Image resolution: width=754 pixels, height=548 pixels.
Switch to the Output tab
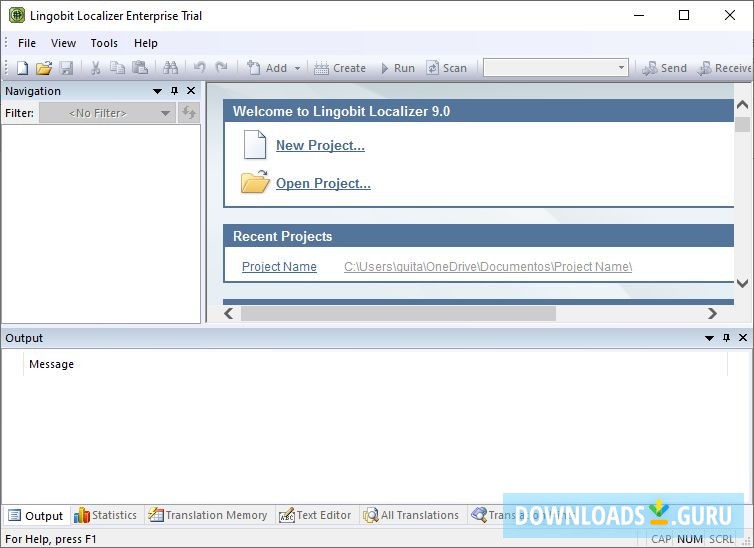pos(36,515)
